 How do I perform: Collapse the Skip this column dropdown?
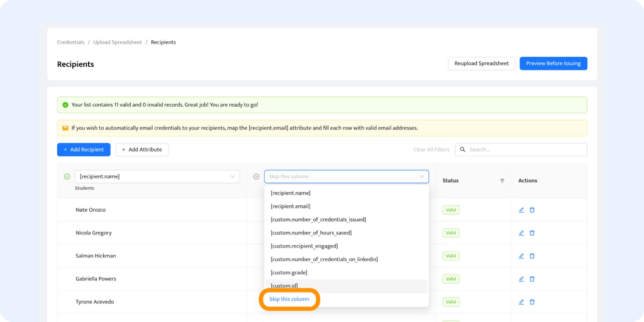(422, 176)
